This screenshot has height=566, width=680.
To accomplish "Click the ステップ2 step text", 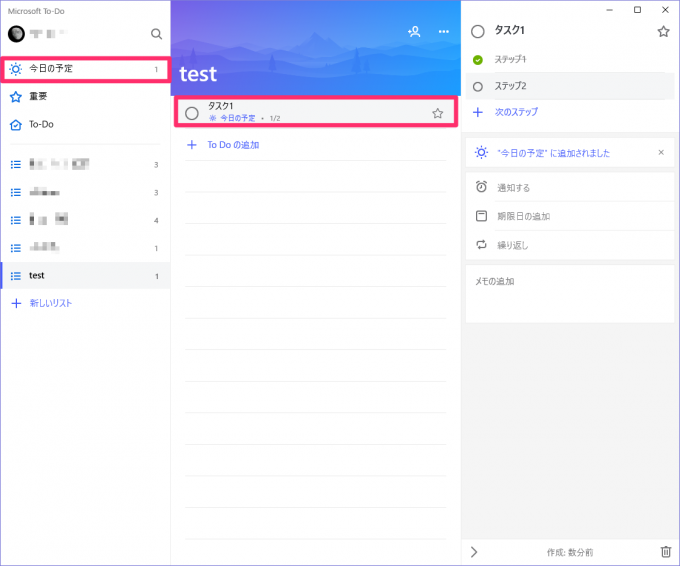I will 510,86.
